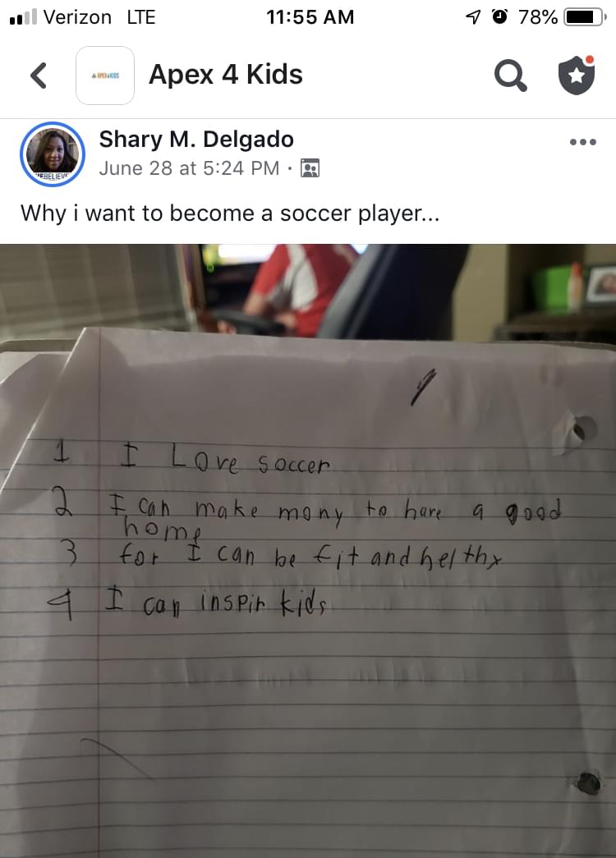Tap the battery status icon
Screen dimensions: 616x858
coord(586,17)
